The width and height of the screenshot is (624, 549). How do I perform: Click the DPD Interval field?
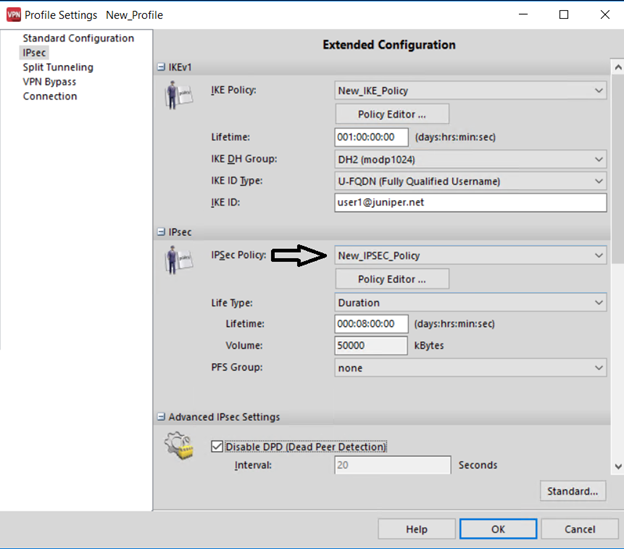(393, 465)
